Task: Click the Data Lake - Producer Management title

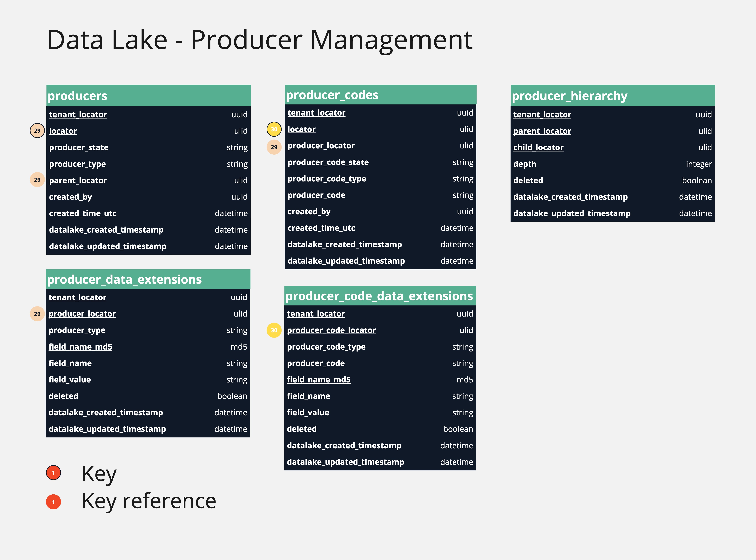Action: [x=259, y=40]
